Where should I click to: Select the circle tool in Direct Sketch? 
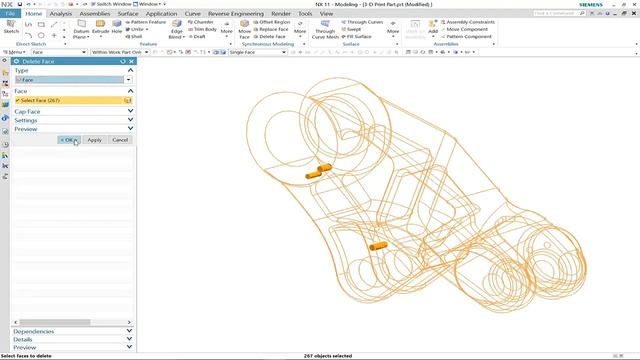pos(41,36)
